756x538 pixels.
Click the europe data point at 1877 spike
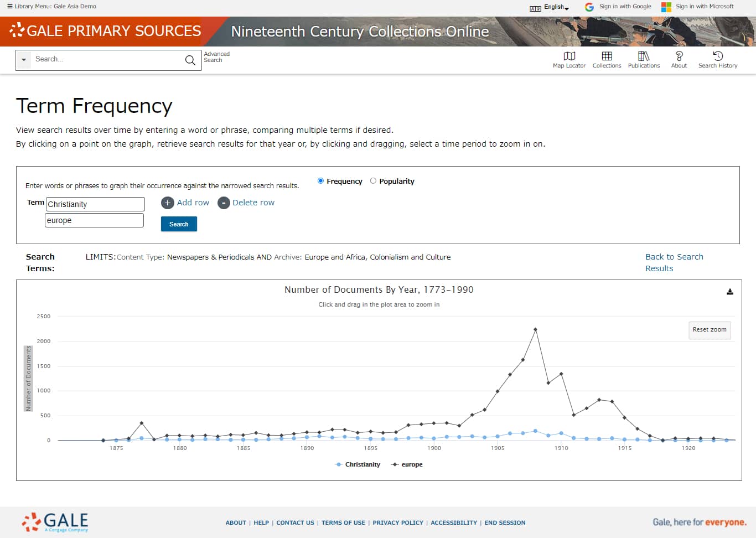click(x=142, y=423)
